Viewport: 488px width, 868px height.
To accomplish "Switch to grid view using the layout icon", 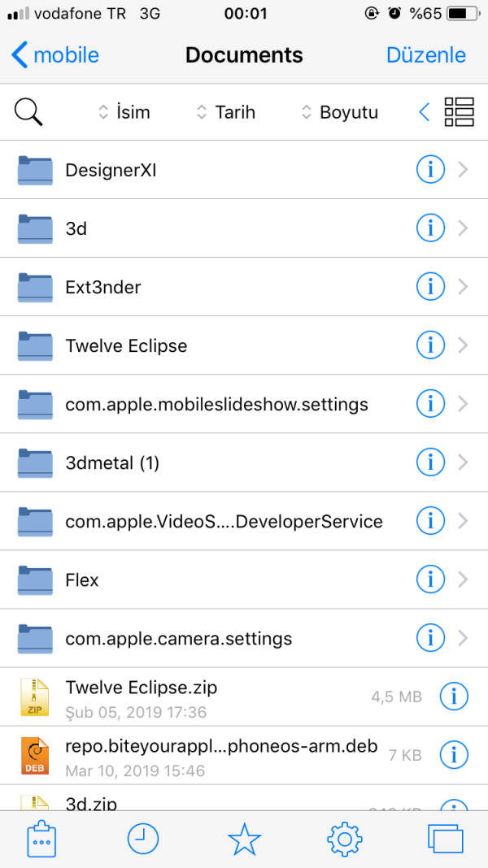I will coord(459,112).
